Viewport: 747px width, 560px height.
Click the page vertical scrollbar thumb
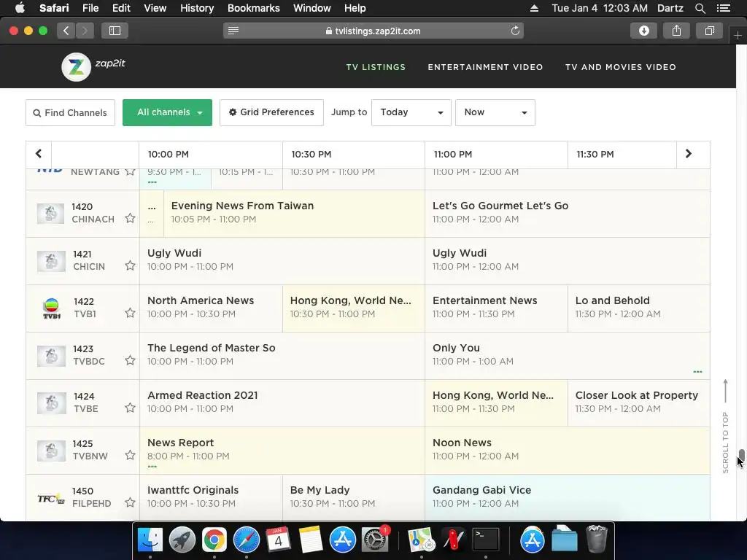pyautogui.click(x=742, y=455)
